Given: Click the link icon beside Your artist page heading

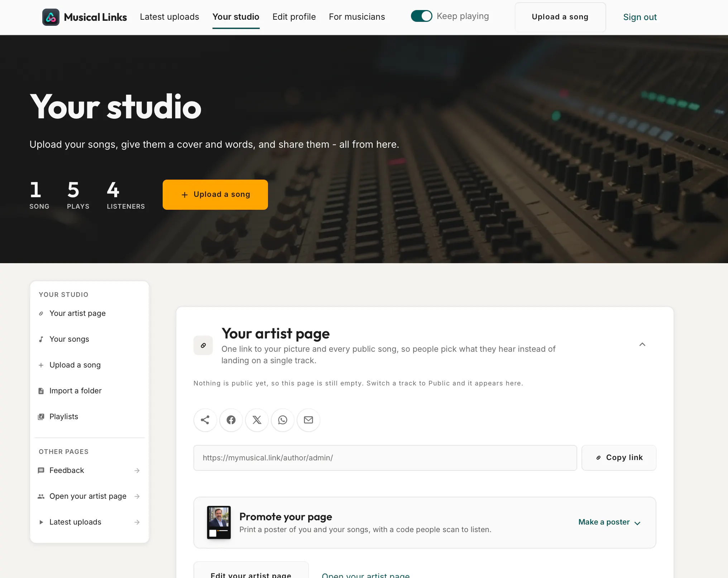Looking at the screenshot, I should click(x=203, y=345).
